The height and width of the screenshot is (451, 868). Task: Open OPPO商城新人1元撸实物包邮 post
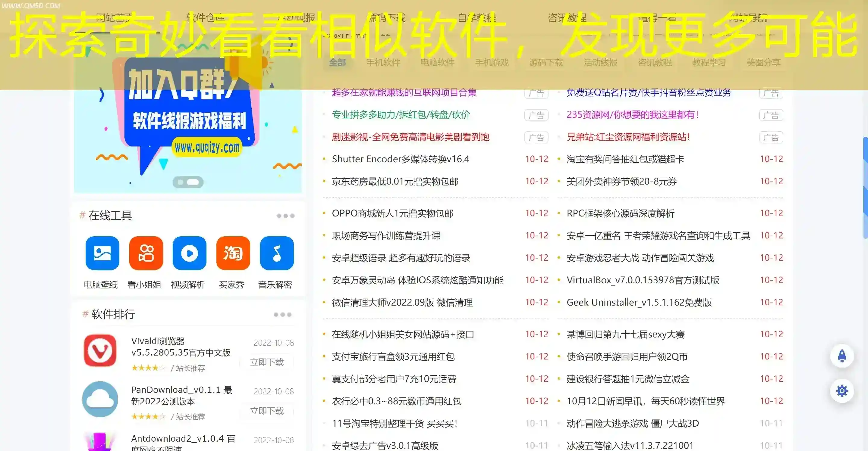[392, 213]
